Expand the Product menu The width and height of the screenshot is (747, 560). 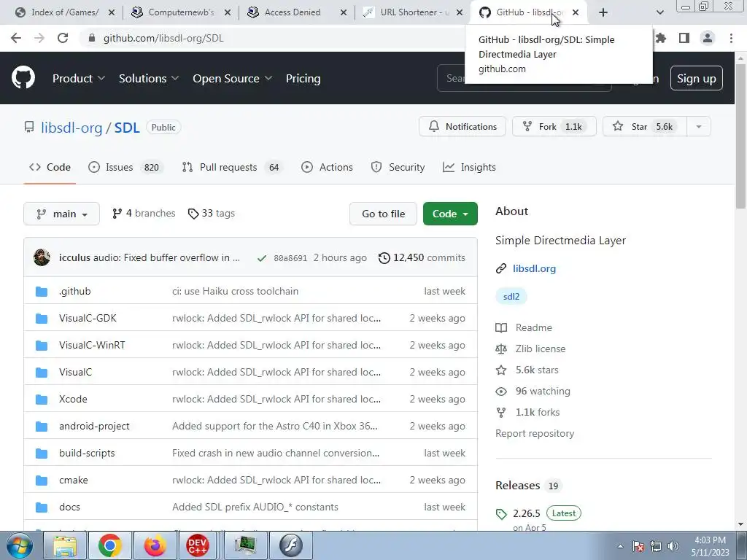(79, 78)
